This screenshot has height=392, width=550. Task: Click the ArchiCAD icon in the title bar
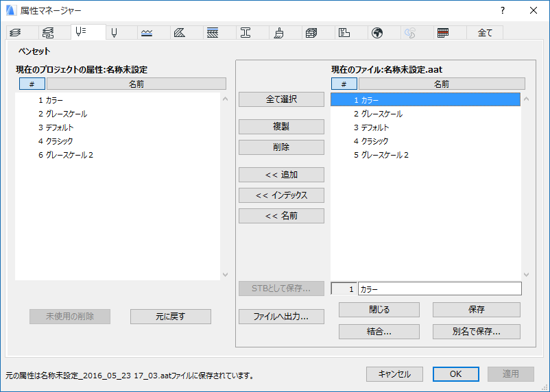11,10
